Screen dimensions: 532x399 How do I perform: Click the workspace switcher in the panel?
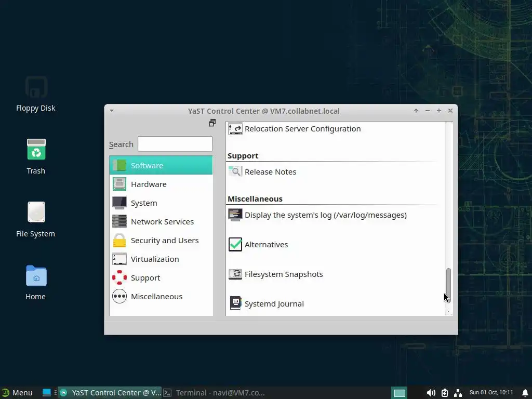[400, 393]
